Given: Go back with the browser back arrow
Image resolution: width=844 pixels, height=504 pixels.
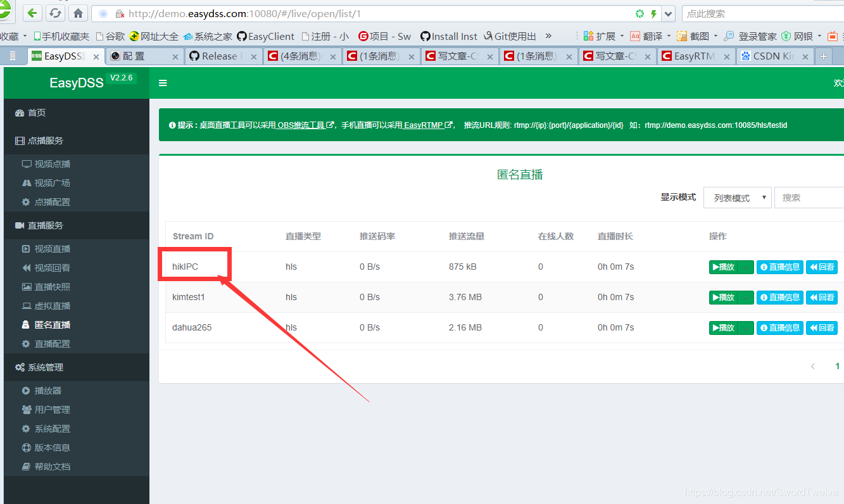Looking at the screenshot, I should click(33, 13).
